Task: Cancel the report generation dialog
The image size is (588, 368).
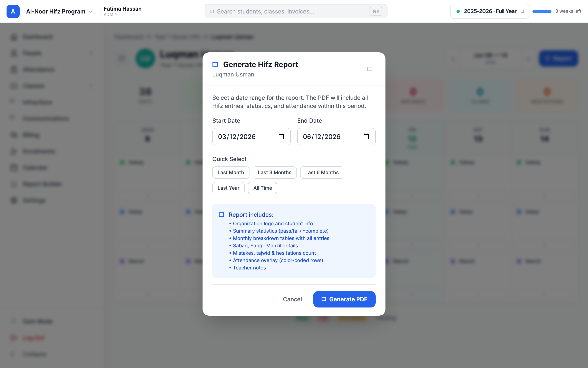Action: (x=292, y=299)
